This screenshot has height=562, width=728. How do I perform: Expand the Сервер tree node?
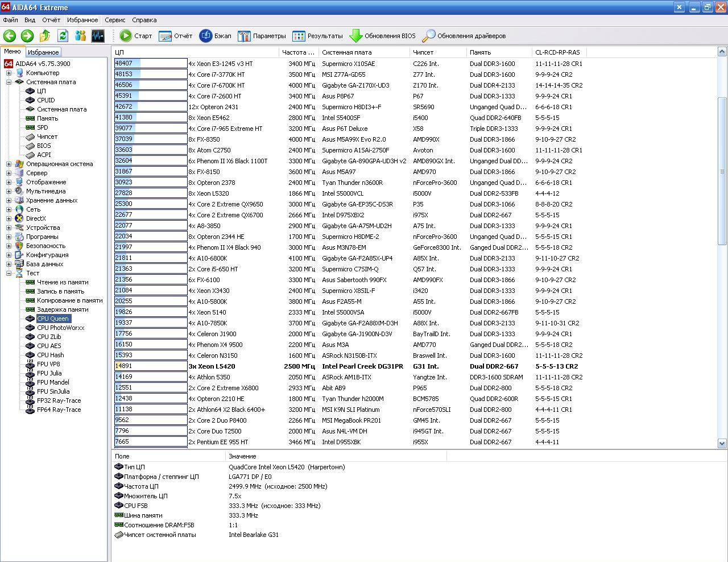click(9, 173)
